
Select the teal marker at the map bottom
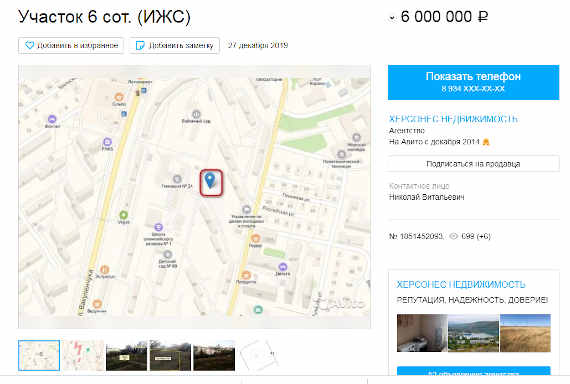(x=258, y=310)
